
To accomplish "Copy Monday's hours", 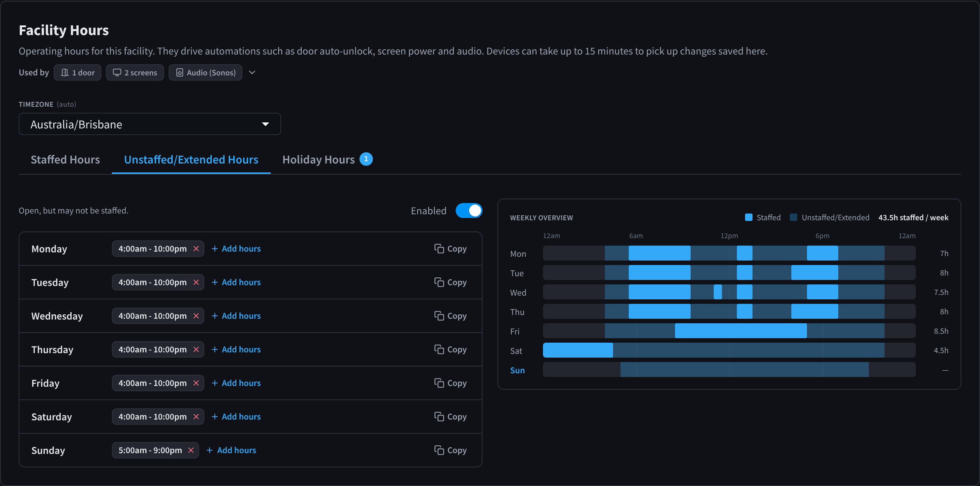I will (450, 249).
